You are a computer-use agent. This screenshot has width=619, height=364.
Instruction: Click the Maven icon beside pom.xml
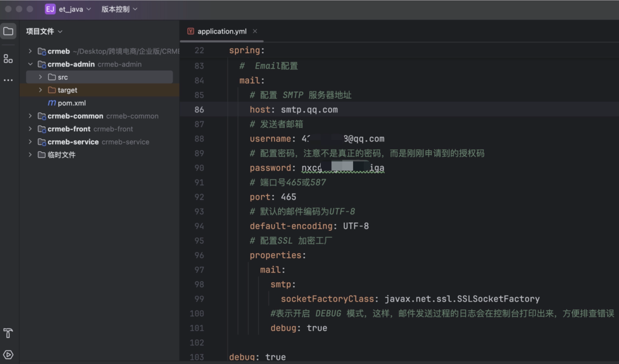coord(52,103)
